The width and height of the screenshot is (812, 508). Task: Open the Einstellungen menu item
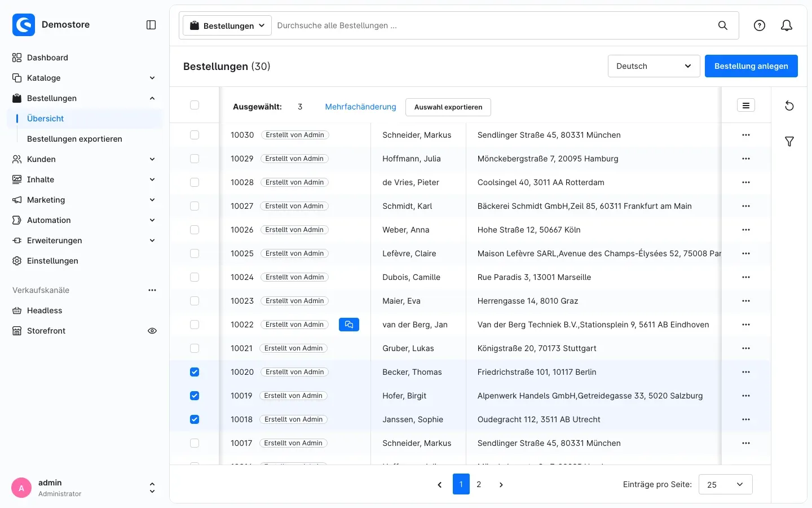coord(85,261)
